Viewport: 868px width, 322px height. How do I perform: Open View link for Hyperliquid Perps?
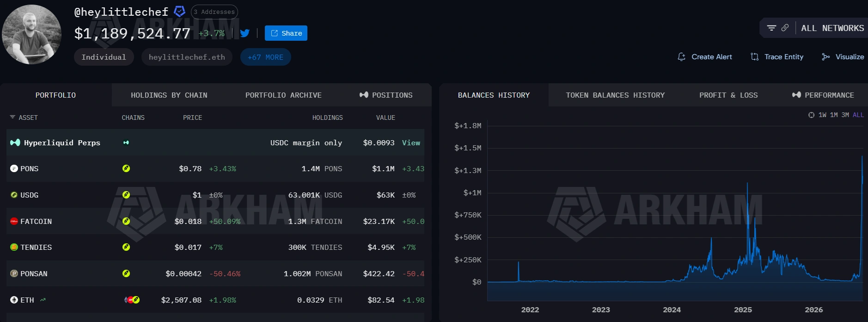pos(411,142)
